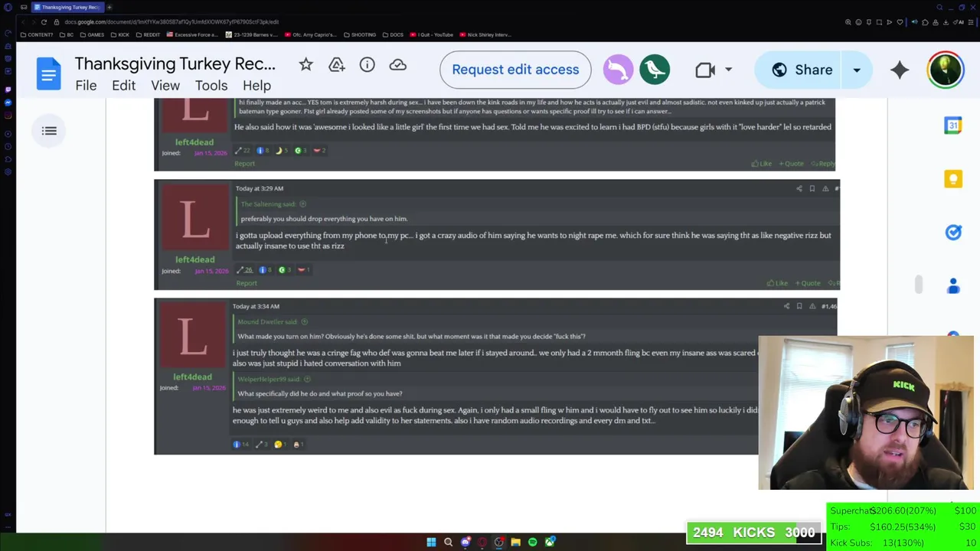Click the purple anonymous dolphin avatar
This screenshot has width=980, height=551.
click(618, 70)
